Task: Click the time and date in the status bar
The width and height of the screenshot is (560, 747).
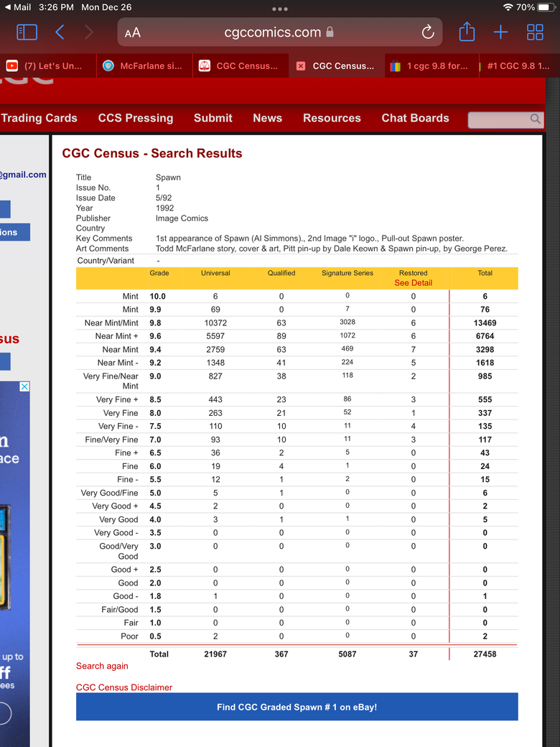Action: click(x=85, y=7)
